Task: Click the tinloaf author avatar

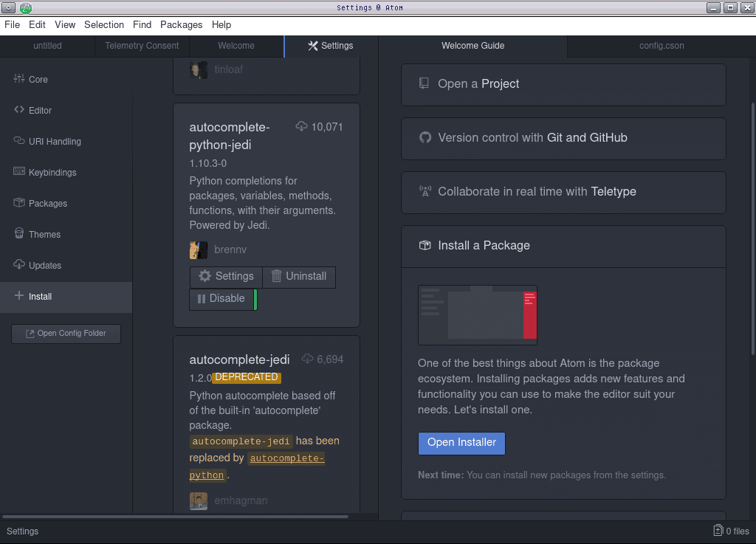Action: pyautogui.click(x=198, y=69)
